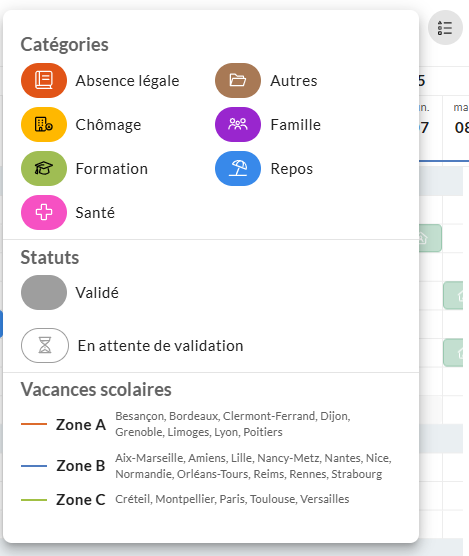
Task: Click the Vacances scolaires heading
Action: [96, 389]
